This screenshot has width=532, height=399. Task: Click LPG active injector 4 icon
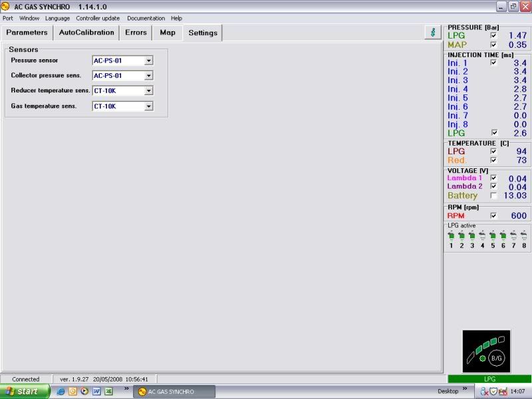483,235
